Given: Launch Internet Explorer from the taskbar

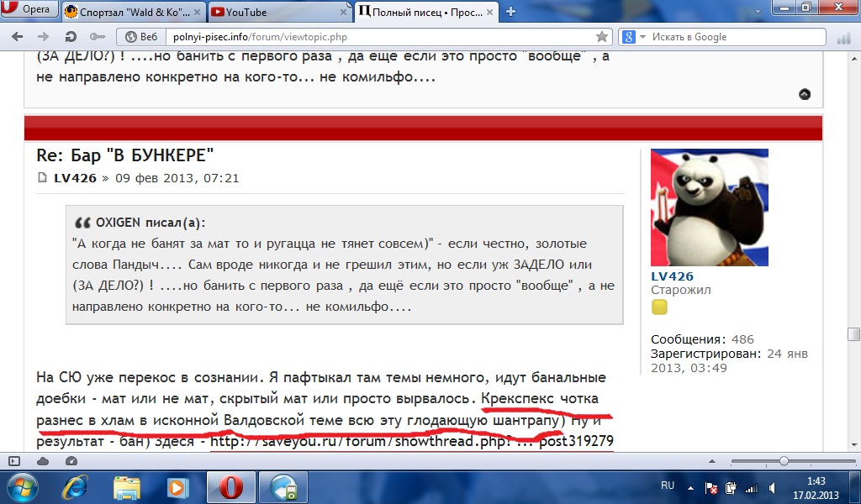Looking at the screenshot, I should (x=75, y=487).
